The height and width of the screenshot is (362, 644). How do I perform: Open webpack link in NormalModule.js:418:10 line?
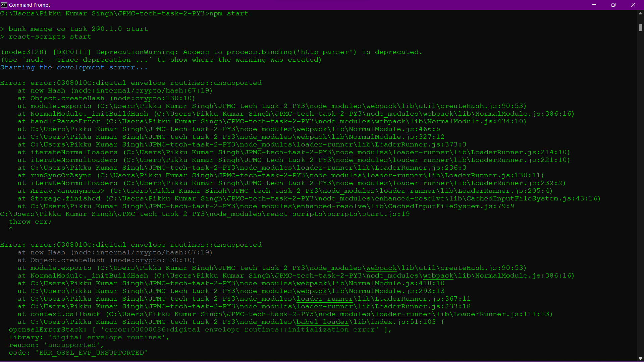pos(312,284)
